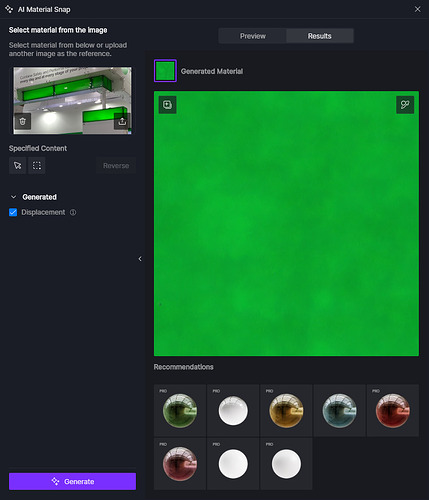Click the find similar materials icon on preview

click(x=405, y=105)
